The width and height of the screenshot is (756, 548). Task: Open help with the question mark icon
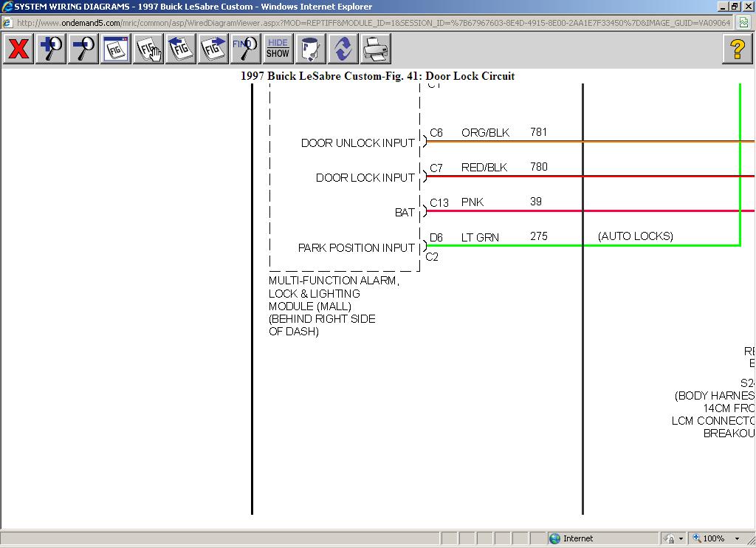[x=738, y=49]
